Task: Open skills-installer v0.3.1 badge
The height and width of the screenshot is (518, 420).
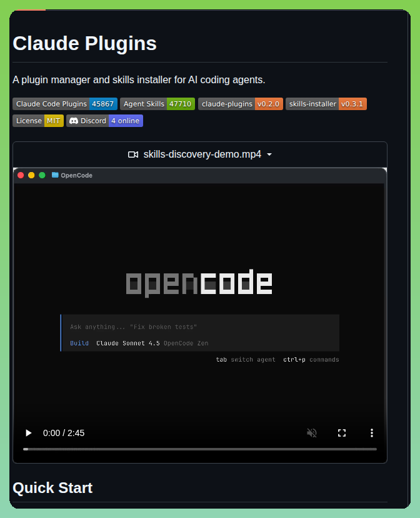Action: (326, 104)
